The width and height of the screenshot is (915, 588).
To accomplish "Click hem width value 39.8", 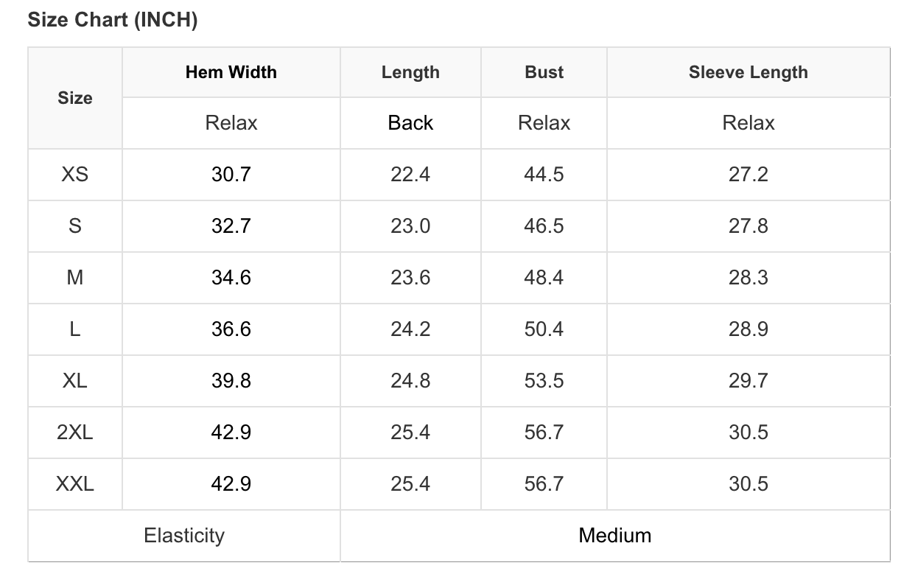I will 231,381.
